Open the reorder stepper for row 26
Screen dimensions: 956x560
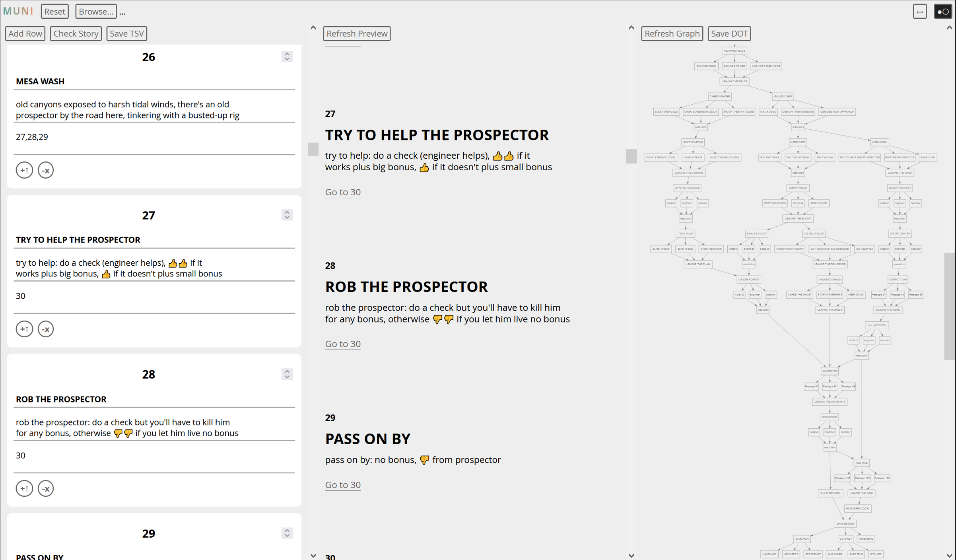tap(287, 56)
